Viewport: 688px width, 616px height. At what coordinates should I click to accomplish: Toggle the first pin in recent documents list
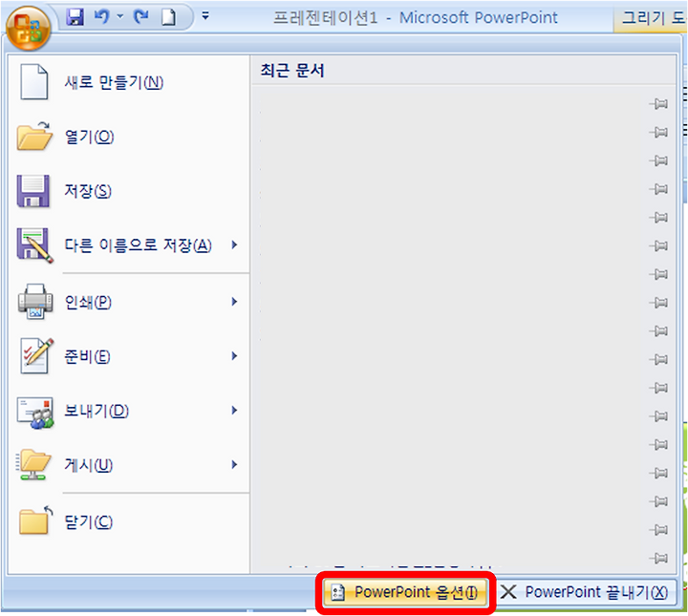(x=658, y=104)
